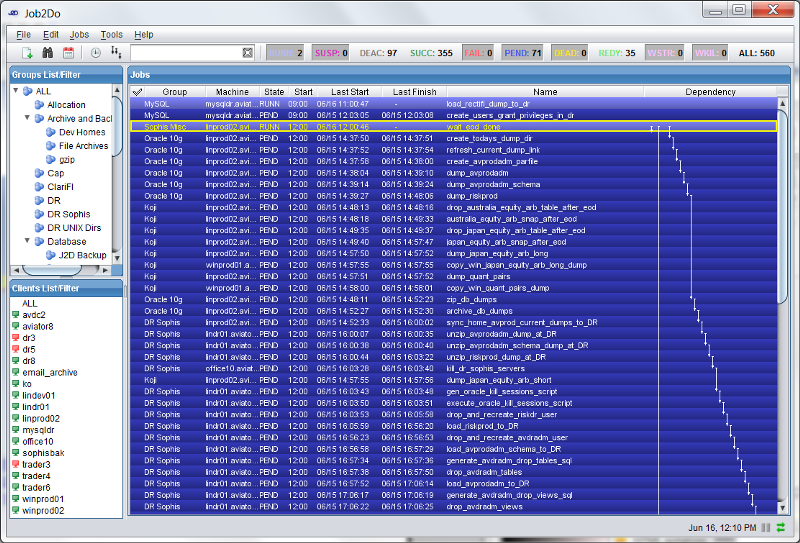Click the J2D Backup group globe icon
This screenshot has width=800, height=543.
coord(51,255)
